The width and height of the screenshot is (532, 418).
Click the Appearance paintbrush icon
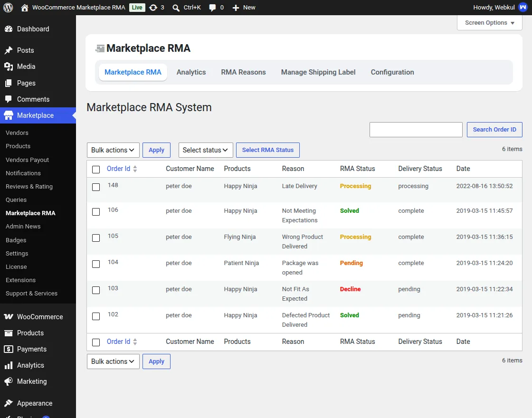(x=9, y=403)
